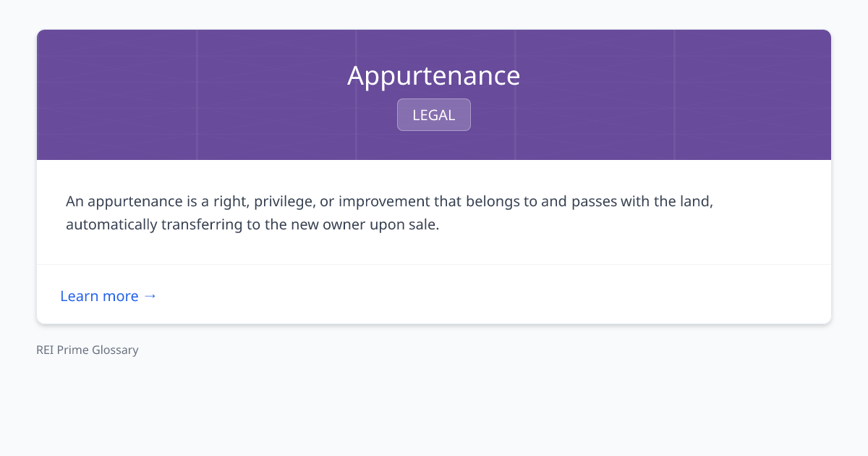Select the REI Prime Glossary attribution text
This screenshot has width=868, height=456.
click(x=88, y=350)
